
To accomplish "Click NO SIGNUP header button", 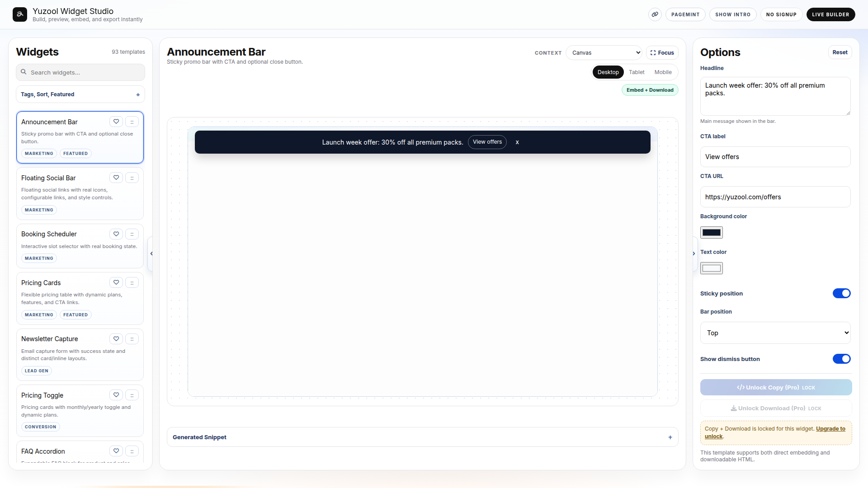I will pos(781,14).
